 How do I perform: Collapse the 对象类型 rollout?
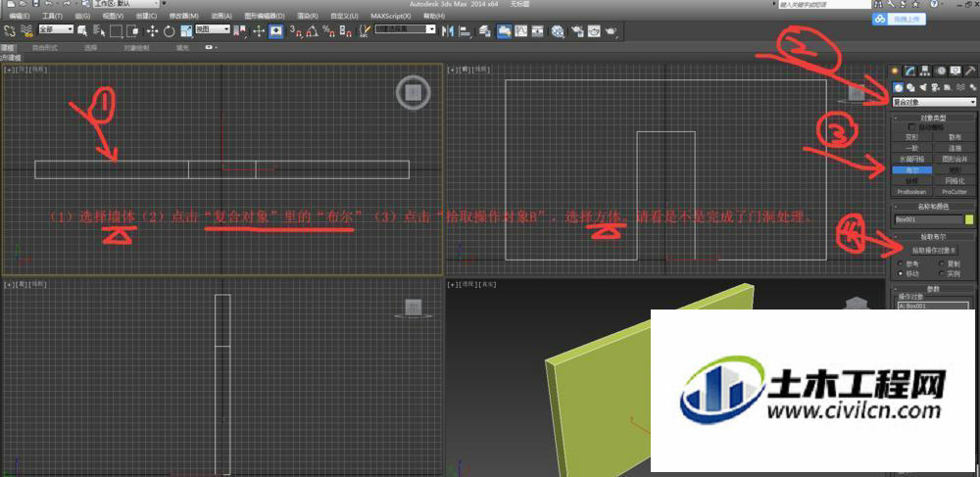click(934, 118)
